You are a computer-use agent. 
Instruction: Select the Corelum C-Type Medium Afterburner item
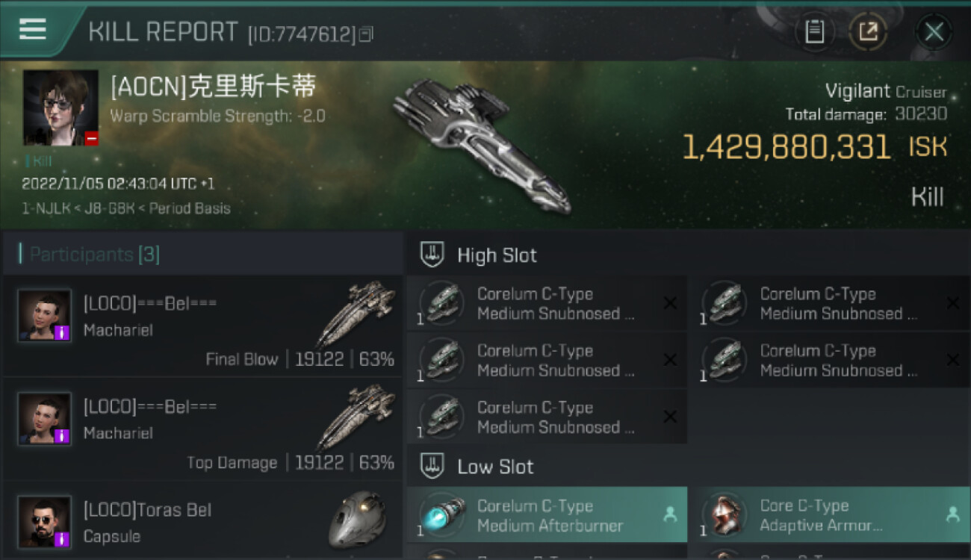(x=547, y=515)
